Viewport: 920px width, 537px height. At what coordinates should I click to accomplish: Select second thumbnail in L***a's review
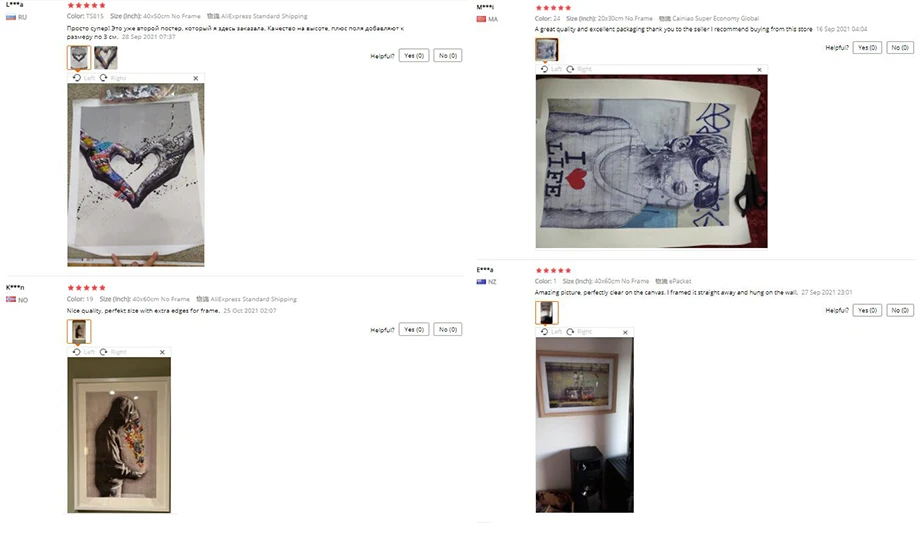[106, 58]
